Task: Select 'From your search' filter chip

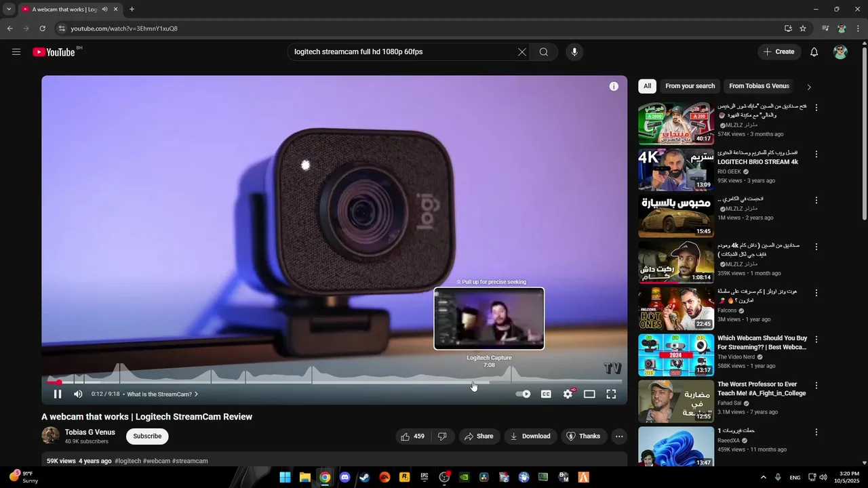Action: [x=690, y=86]
